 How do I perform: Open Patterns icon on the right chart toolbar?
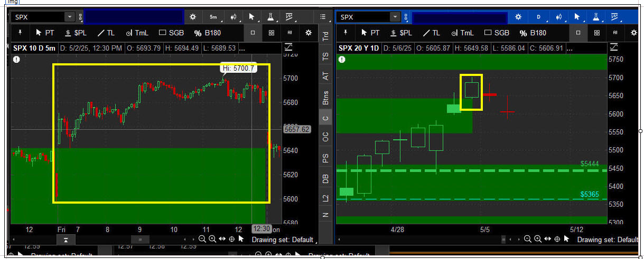pyautogui.click(x=614, y=17)
